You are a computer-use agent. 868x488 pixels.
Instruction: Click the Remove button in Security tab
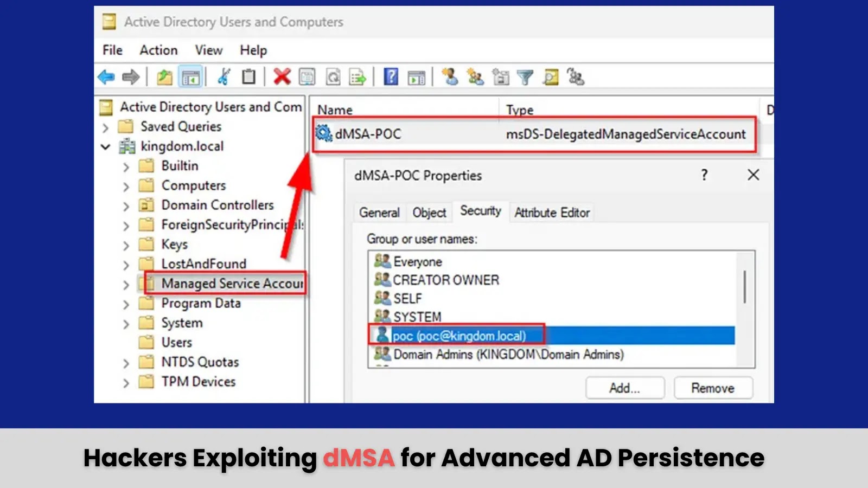(713, 388)
